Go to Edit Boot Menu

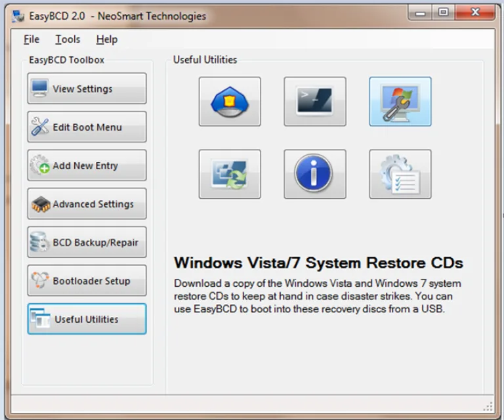point(87,127)
